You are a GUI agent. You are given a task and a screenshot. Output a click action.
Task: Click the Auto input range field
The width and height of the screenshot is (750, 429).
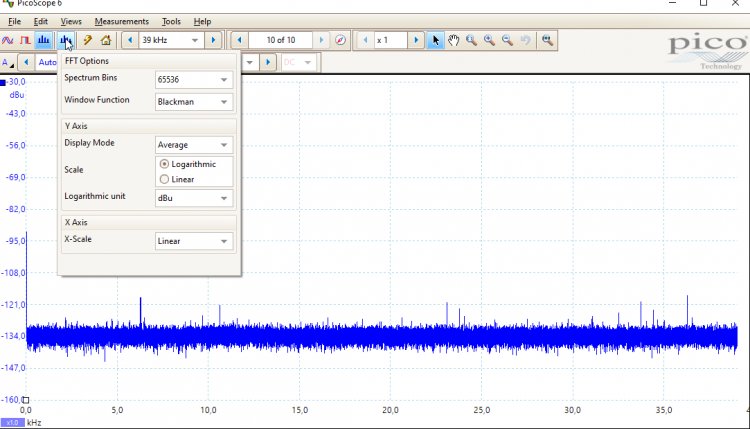click(x=47, y=62)
